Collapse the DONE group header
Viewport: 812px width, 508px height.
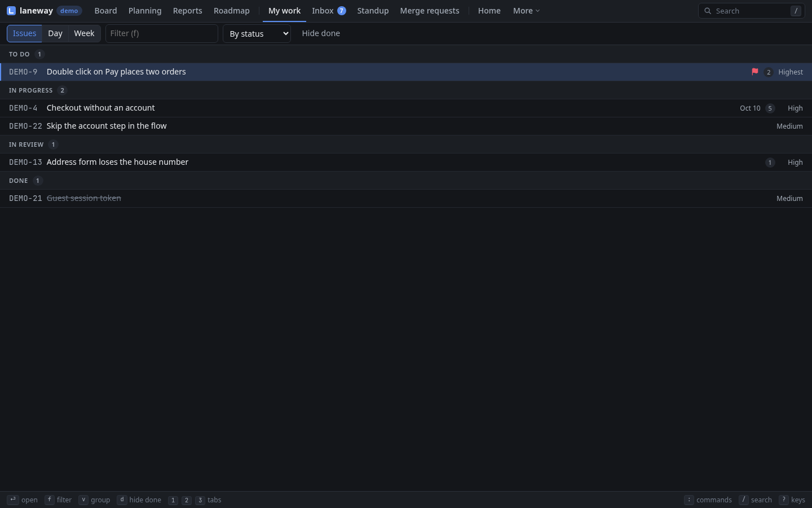(x=406, y=181)
